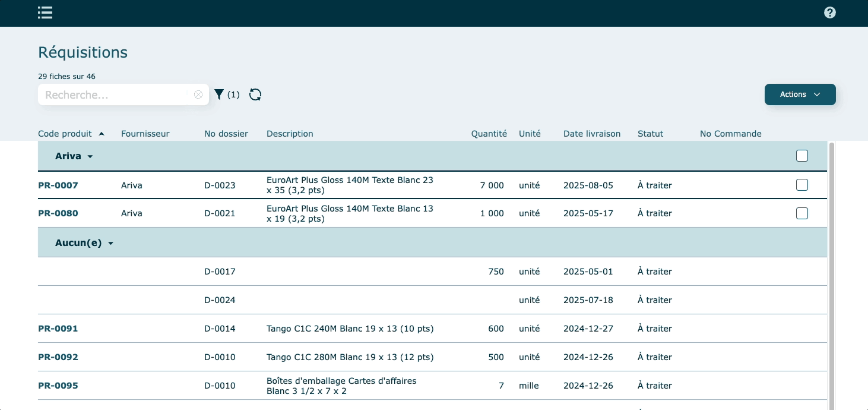Check the PR-0007 row checkbox
Viewport: 868px width, 410px height.
tap(802, 185)
